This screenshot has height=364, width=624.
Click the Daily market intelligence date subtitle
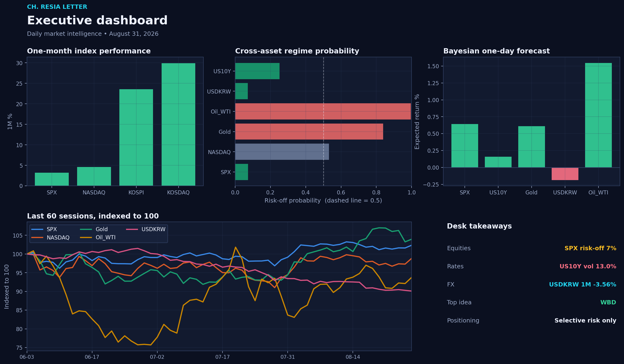pyautogui.click(x=93, y=34)
